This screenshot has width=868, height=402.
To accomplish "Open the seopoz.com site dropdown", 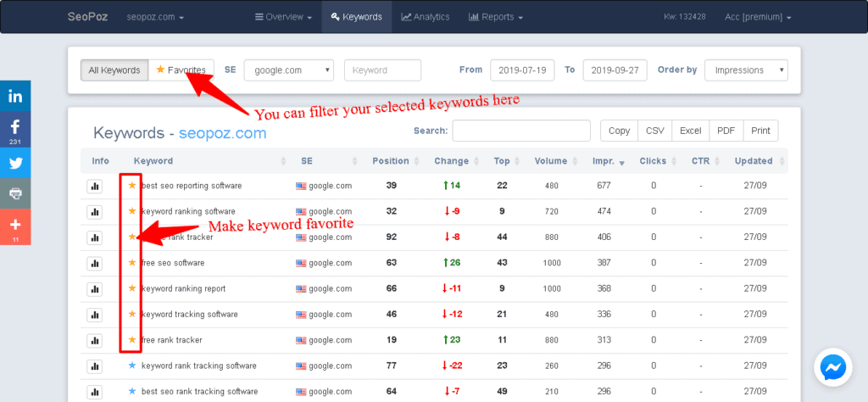I will point(155,17).
